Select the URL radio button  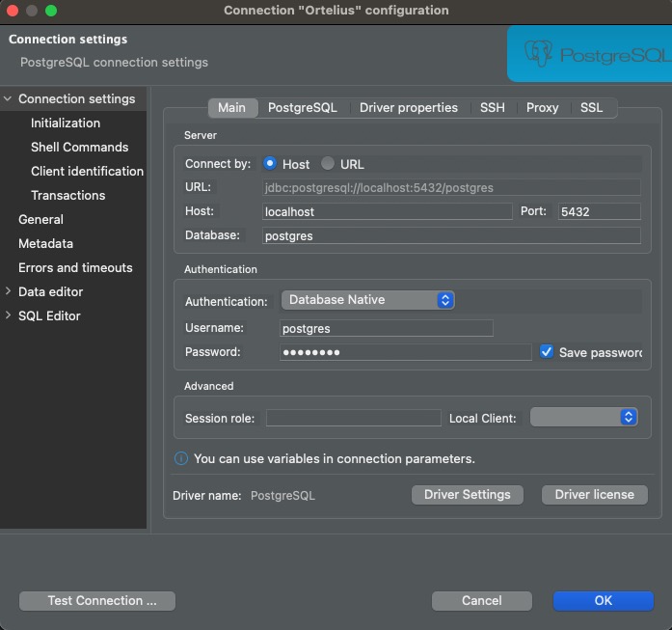pyautogui.click(x=328, y=163)
